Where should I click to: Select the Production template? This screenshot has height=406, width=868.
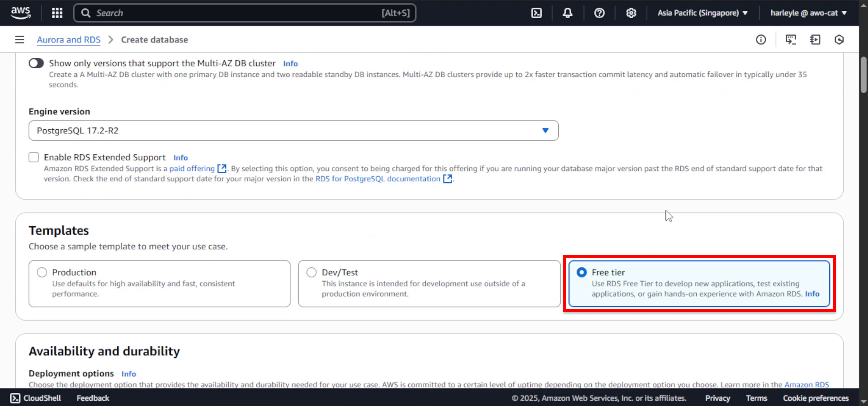click(x=159, y=283)
